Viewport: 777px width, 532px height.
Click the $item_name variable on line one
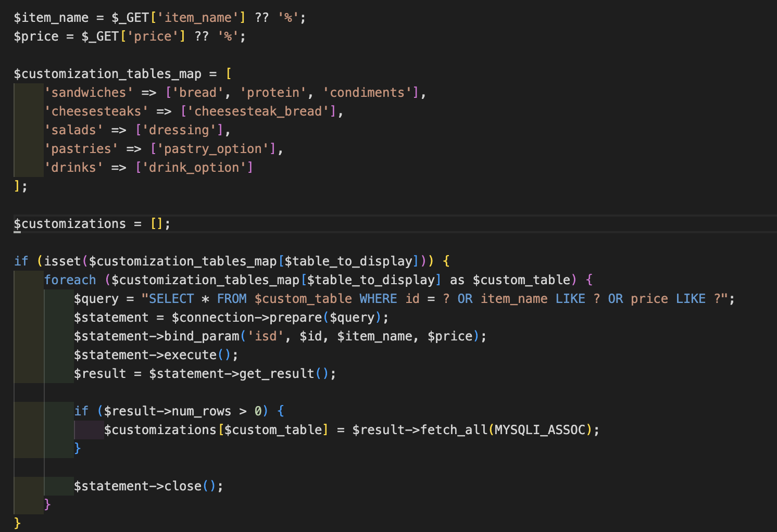[x=51, y=18]
